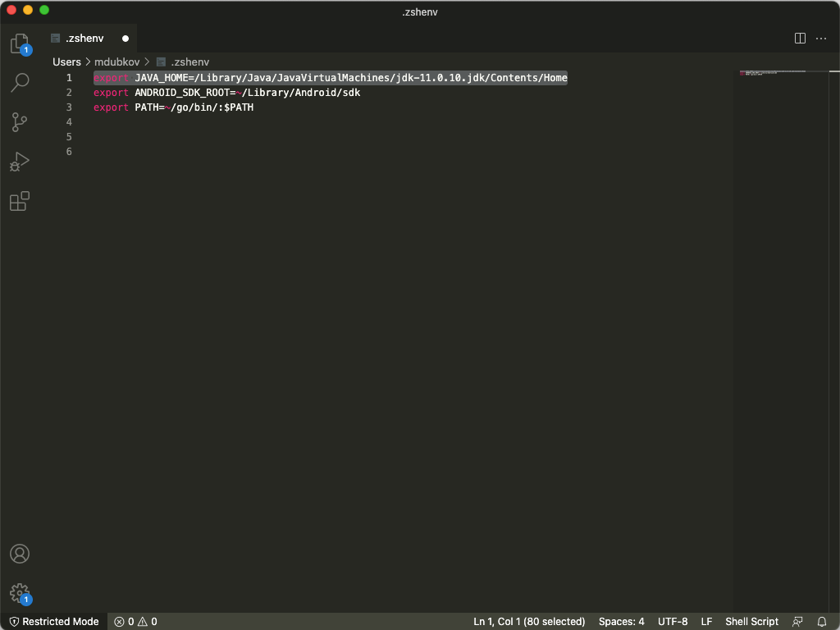Image resolution: width=840 pixels, height=630 pixels.
Task: Click line number 6 in the gutter
Action: 69,152
